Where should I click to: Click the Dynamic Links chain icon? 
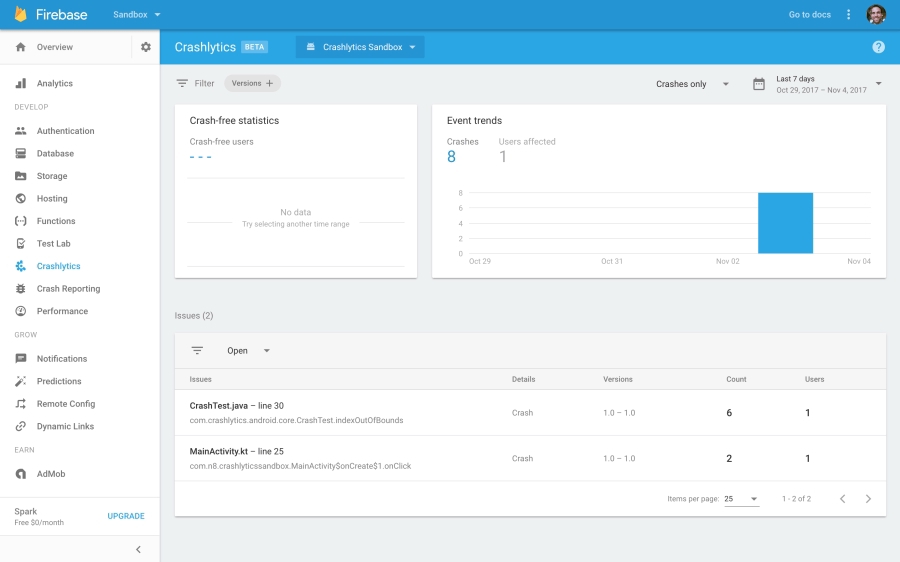(x=21, y=427)
